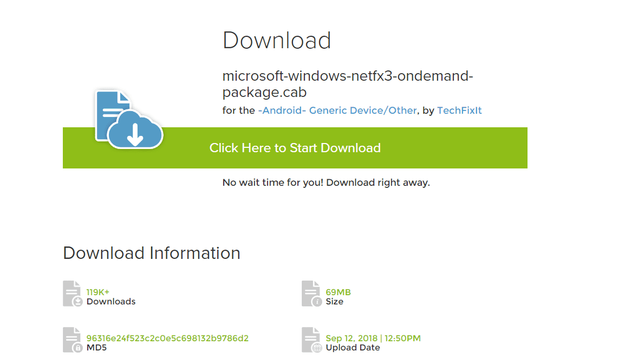This screenshot has height=364, width=638.
Task: Visit the TechFixIt uploader profile link
Action: pos(459,110)
